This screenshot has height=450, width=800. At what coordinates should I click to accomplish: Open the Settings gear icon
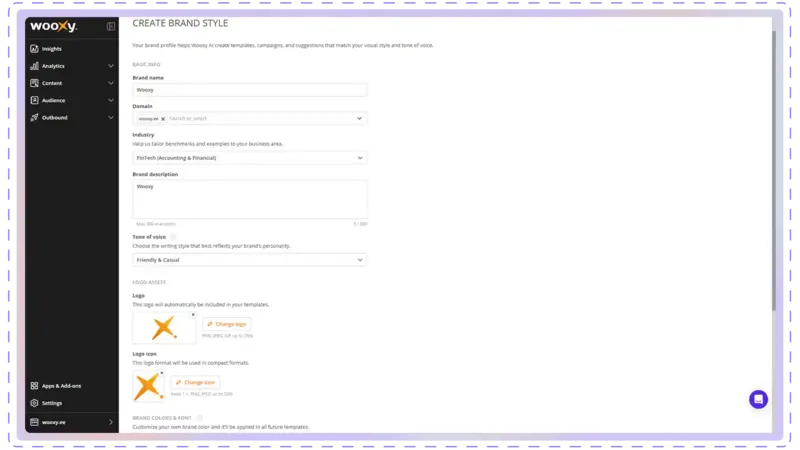tap(34, 403)
